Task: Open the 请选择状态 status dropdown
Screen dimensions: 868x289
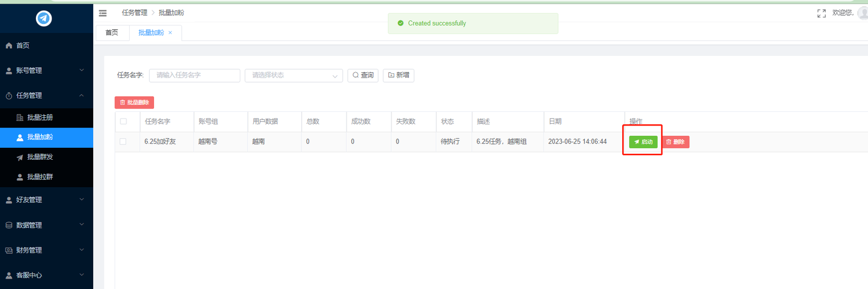Action: [293, 76]
